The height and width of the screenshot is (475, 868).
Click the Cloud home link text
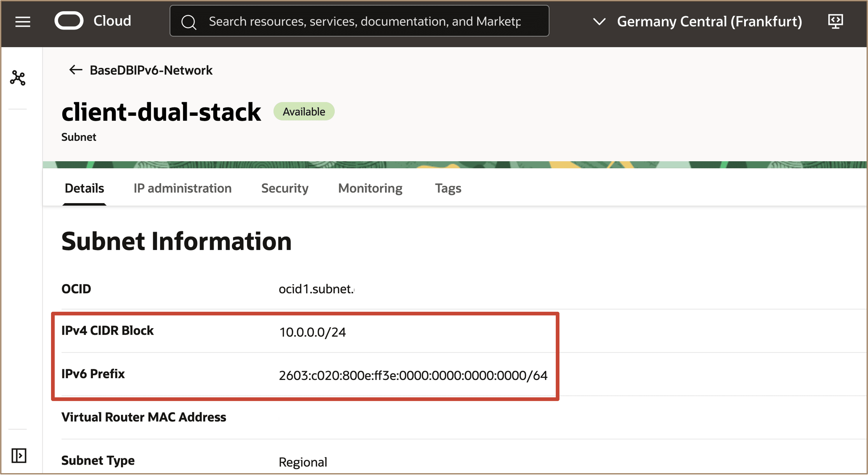(112, 21)
